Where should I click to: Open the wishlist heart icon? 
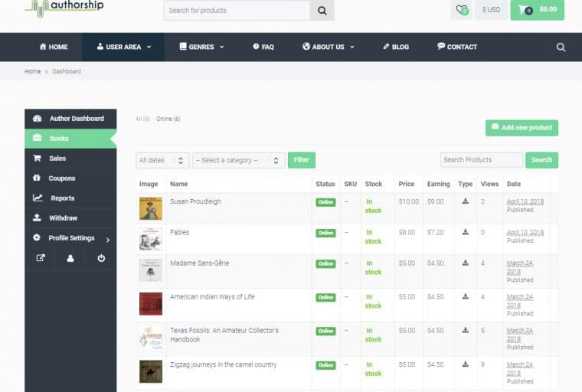tap(462, 10)
